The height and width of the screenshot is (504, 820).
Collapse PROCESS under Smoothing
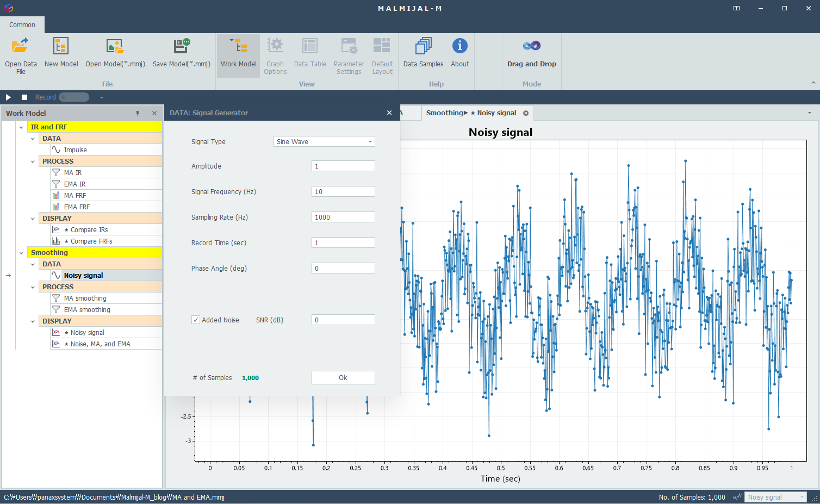click(x=33, y=287)
